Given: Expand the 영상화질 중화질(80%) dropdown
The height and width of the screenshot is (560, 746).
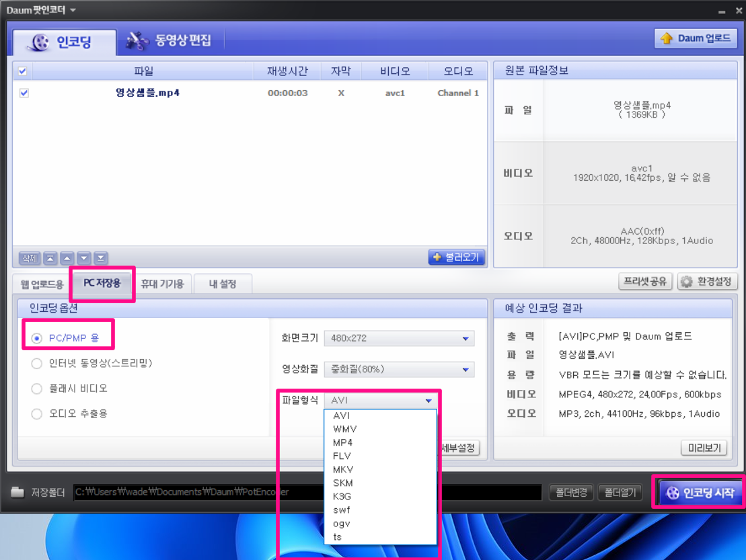Looking at the screenshot, I should (x=399, y=369).
